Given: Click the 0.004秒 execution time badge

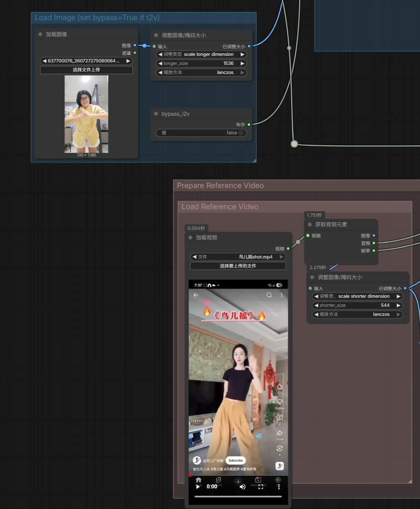Looking at the screenshot, I should pyautogui.click(x=196, y=228).
